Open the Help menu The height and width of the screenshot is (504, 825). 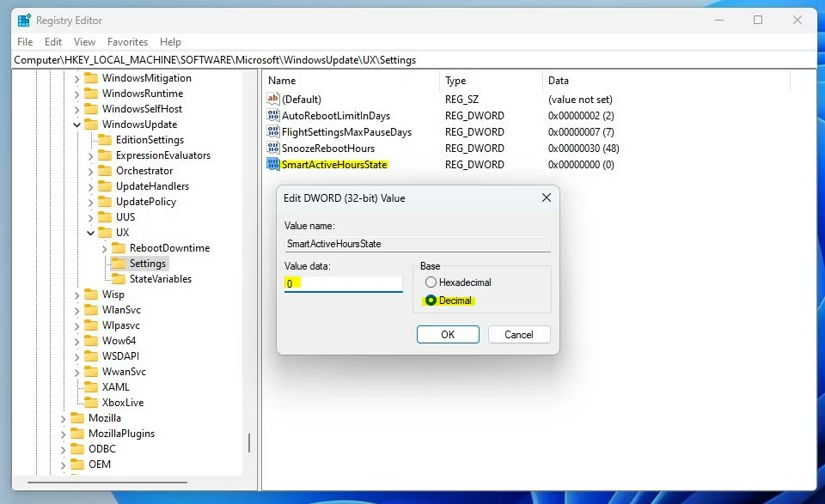[x=170, y=41]
